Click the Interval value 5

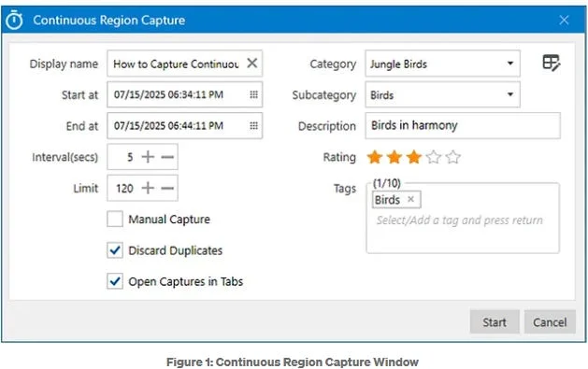[x=130, y=157]
